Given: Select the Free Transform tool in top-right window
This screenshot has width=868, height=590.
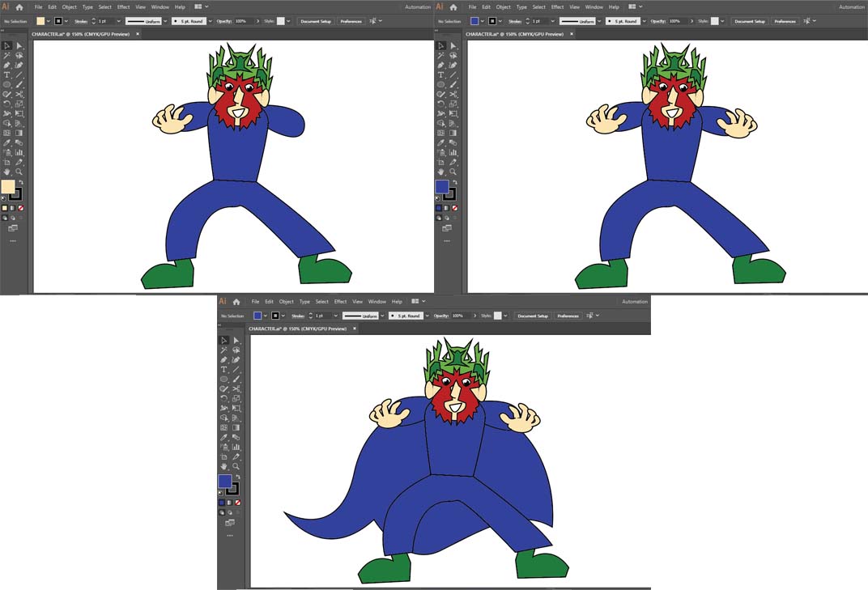Looking at the screenshot, I should [453, 113].
